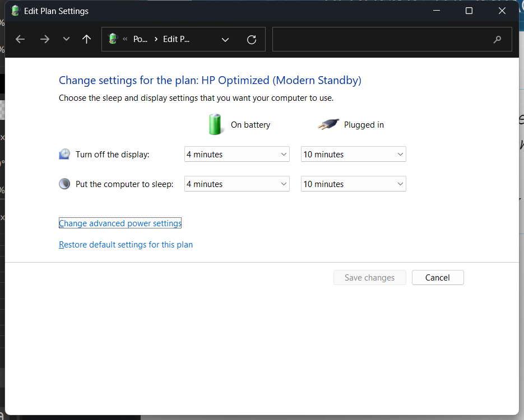Click the battery icon in address bar
This screenshot has height=420, width=524.
click(113, 39)
